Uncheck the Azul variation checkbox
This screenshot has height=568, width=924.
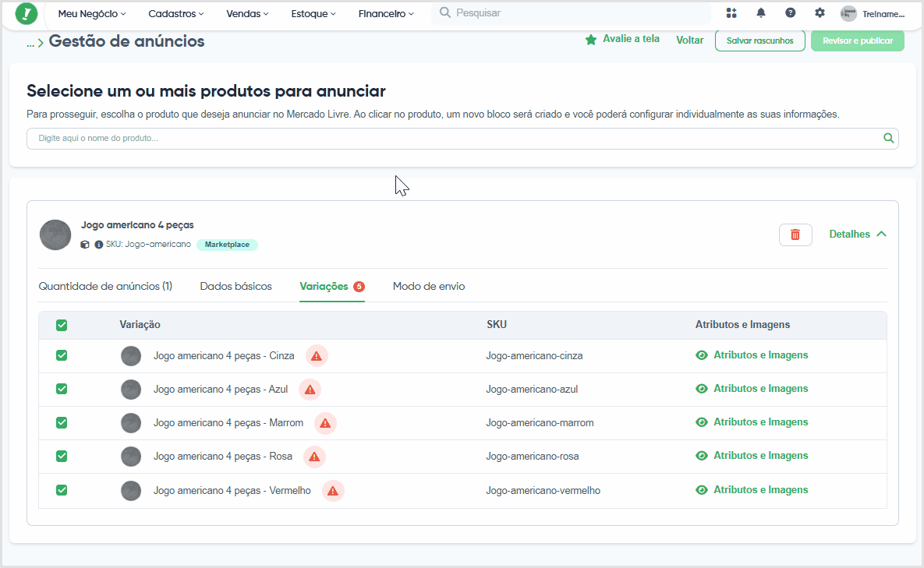(x=62, y=389)
